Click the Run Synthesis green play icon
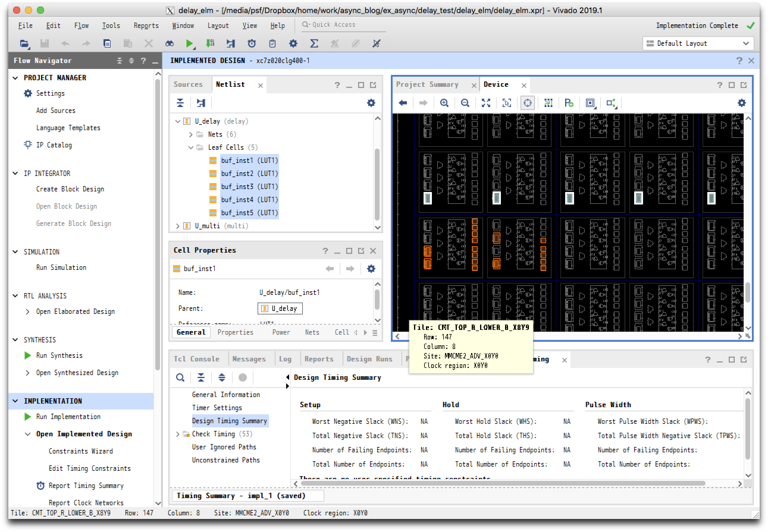This screenshot has width=768, height=532. point(28,355)
